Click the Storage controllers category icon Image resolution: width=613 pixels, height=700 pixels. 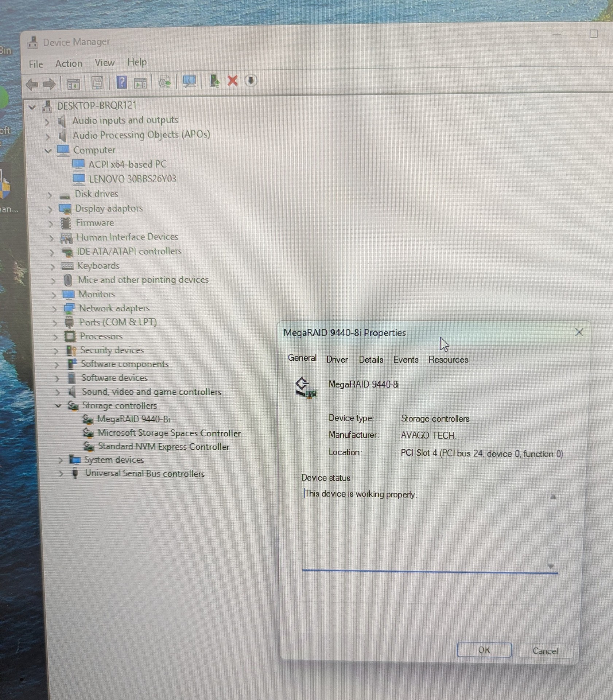click(73, 405)
